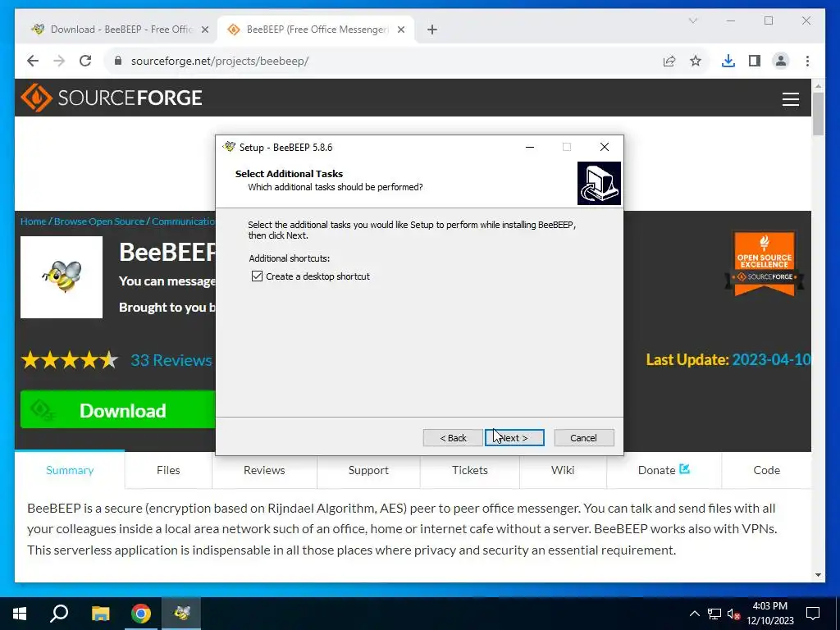This screenshot has height=630, width=840.
Task: Click scrollbar down arrow
Action: pyautogui.click(x=818, y=575)
